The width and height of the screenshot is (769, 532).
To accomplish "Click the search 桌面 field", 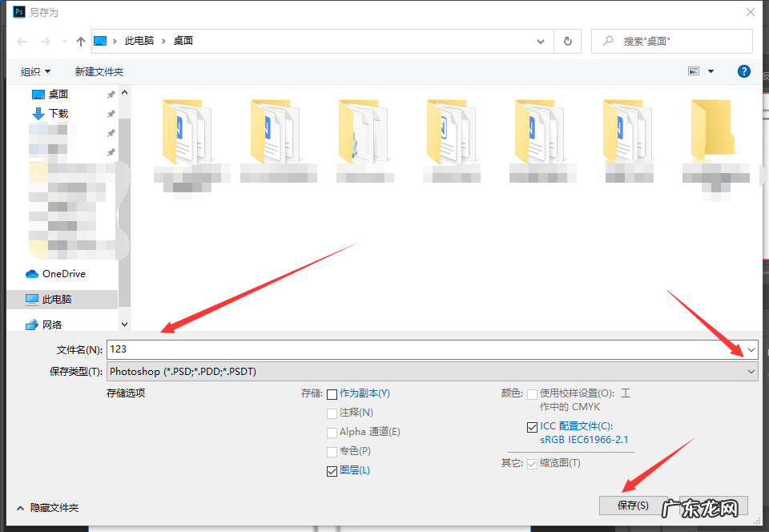I will coord(671,41).
